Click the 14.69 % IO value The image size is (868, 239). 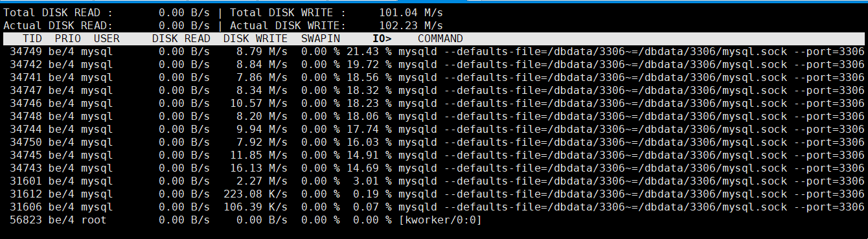[369, 168]
